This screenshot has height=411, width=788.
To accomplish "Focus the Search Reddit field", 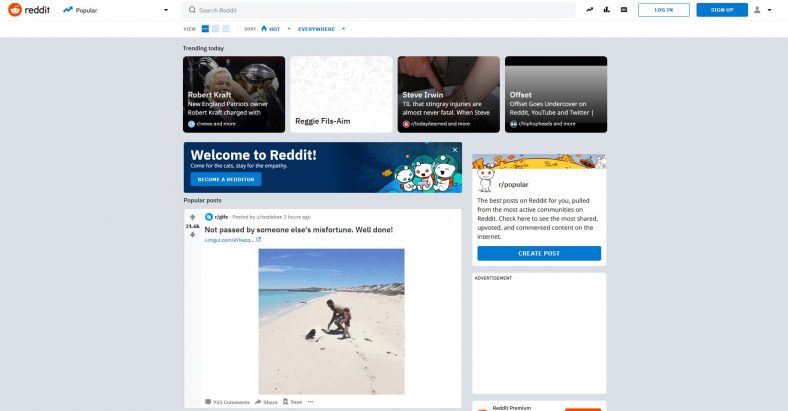I will pos(378,10).
